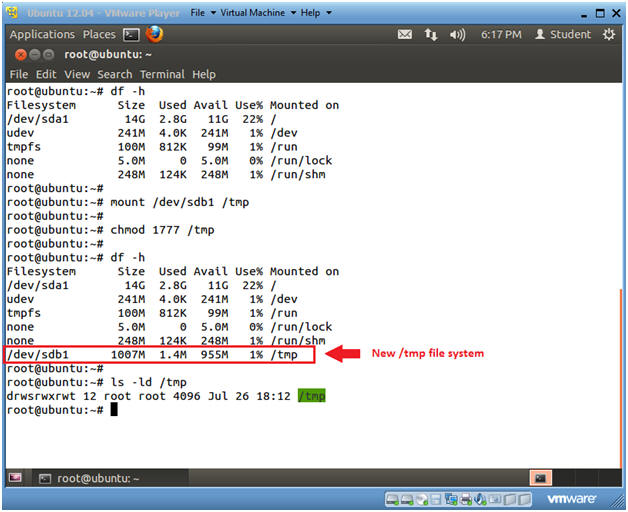
Task: Click the root@ubuntu: ~ window title
Action: pyautogui.click(x=108, y=54)
